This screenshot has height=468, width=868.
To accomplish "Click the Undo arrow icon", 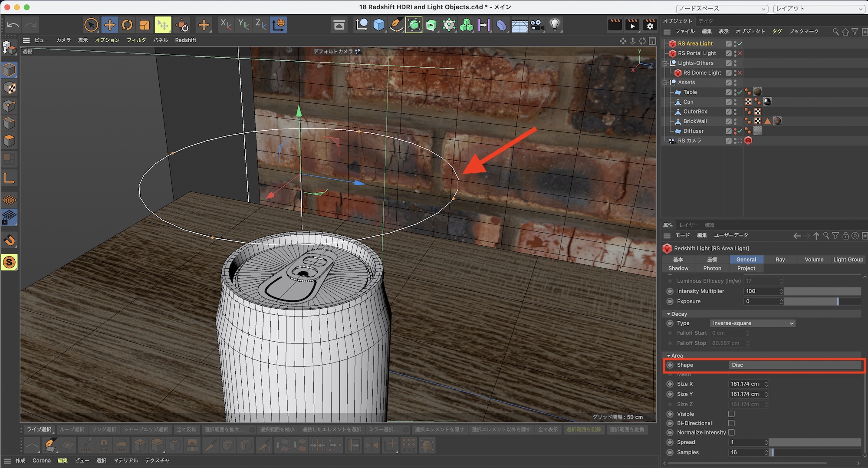I will pos(13,25).
